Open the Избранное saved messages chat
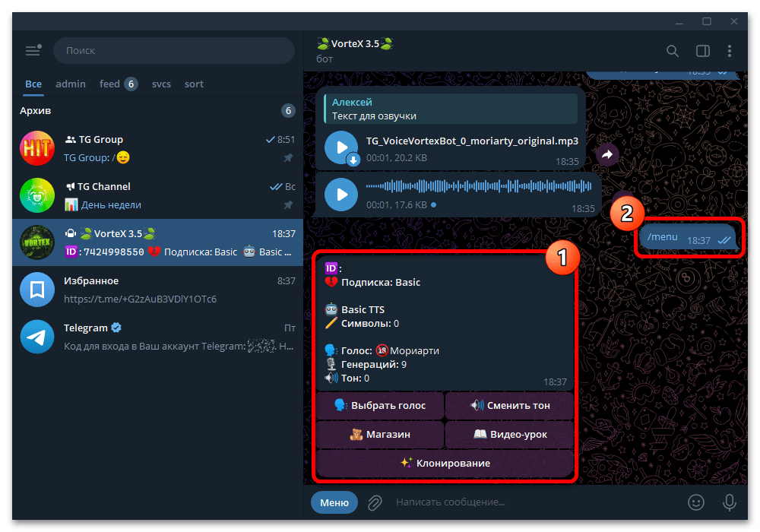Image resolution: width=760 pixels, height=532 pixels. [157, 290]
